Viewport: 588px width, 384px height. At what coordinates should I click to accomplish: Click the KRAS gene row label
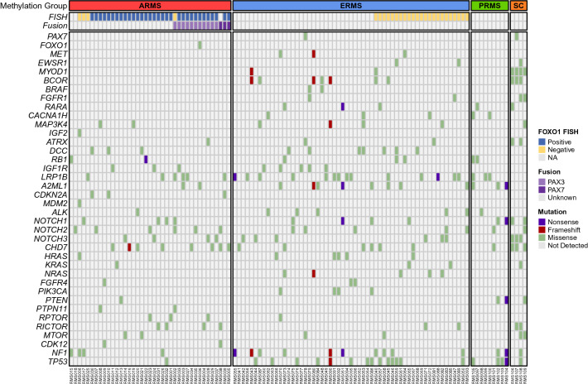click(55, 265)
